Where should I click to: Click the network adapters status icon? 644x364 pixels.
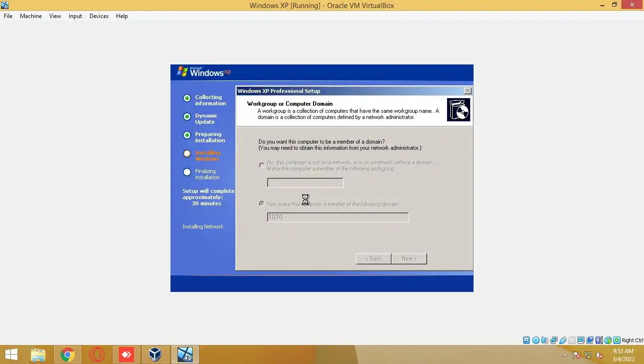coord(554,340)
